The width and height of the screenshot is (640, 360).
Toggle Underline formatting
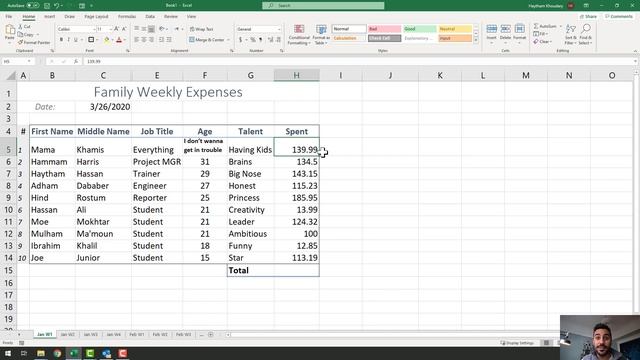[x=76, y=40]
